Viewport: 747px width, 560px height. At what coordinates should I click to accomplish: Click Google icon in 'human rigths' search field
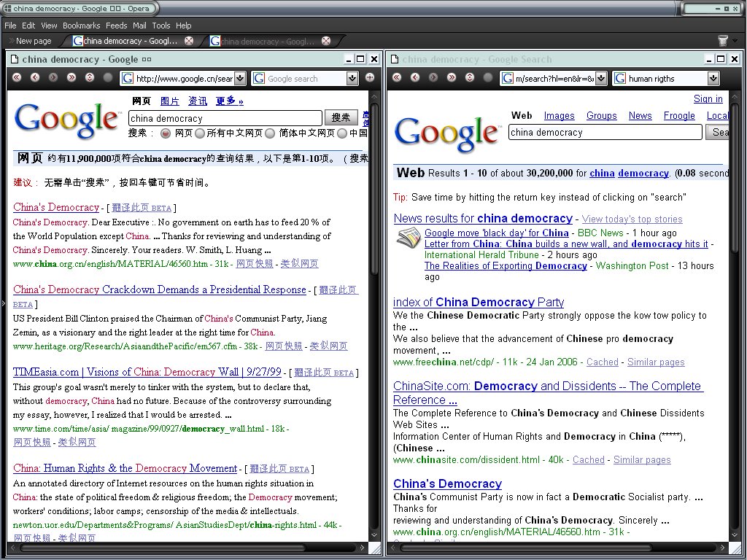(x=620, y=78)
